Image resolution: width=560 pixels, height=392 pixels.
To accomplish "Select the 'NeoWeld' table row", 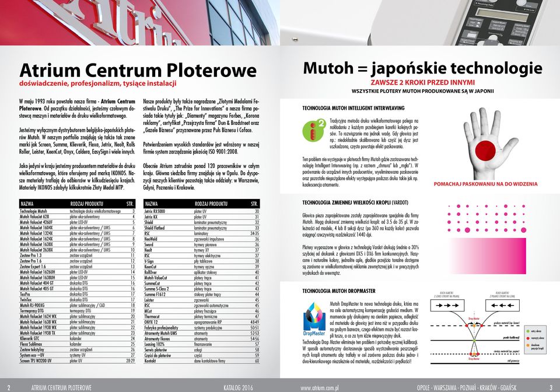I will coord(201,239).
